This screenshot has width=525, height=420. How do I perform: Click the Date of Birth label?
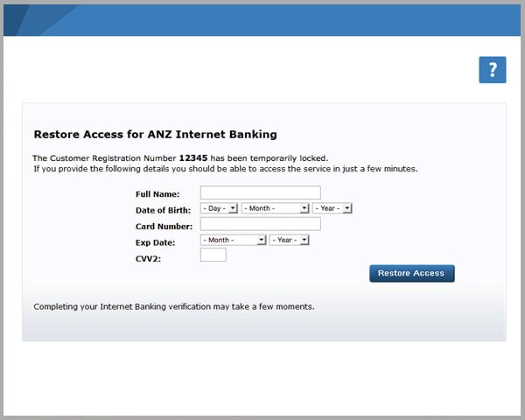(163, 210)
